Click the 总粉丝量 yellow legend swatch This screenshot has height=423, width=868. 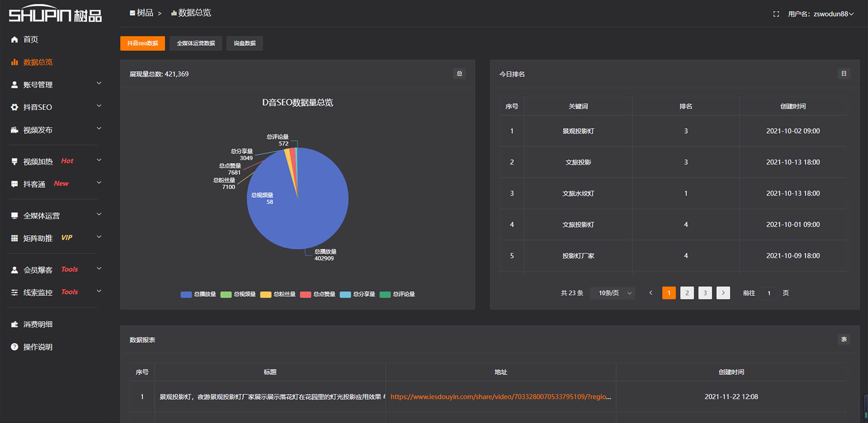(266, 295)
